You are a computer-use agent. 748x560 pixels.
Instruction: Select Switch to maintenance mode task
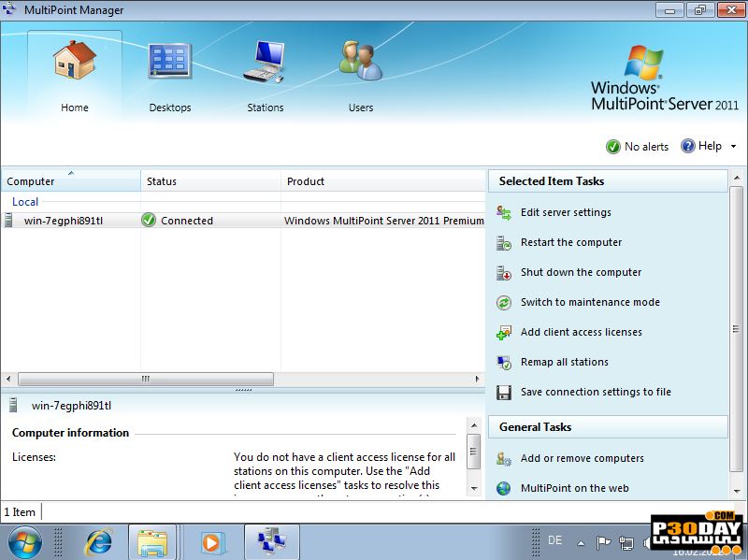click(x=590, y=302)
